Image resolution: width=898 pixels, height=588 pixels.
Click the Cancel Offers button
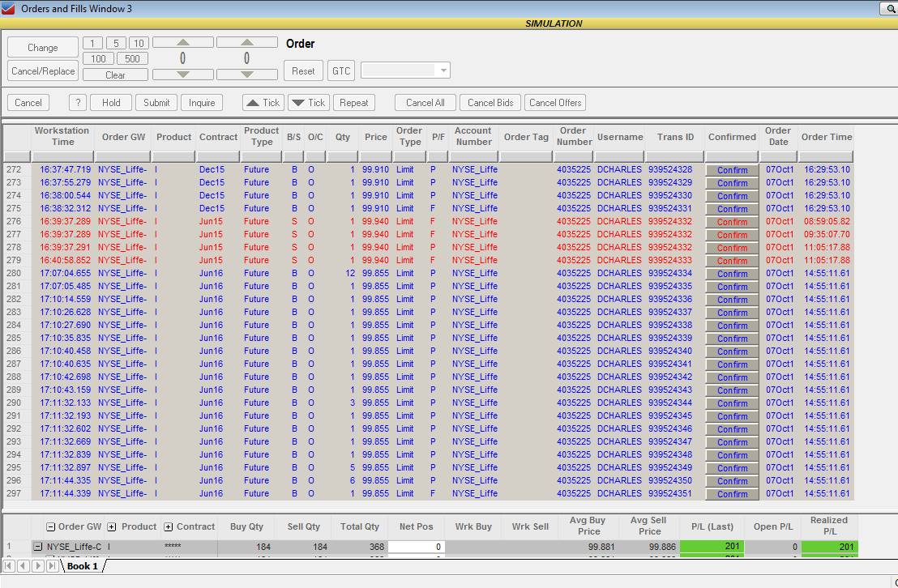click(555, 103)
